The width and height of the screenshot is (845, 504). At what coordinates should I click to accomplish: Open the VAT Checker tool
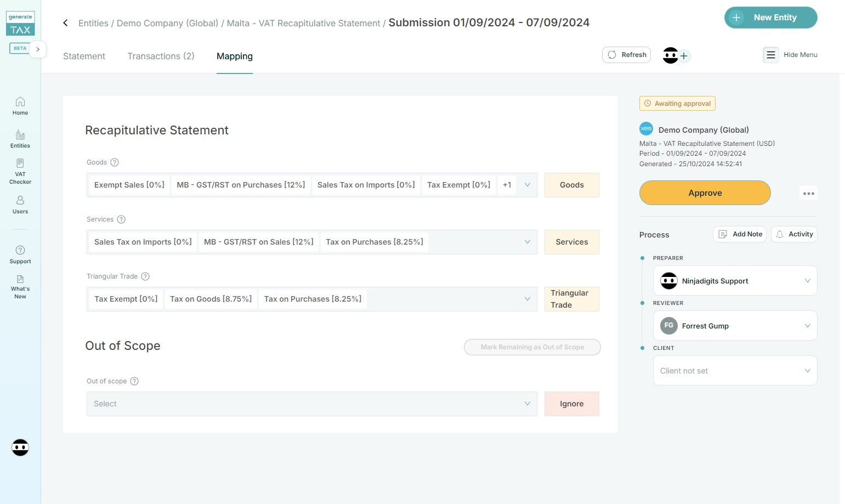tap(20, 171)
